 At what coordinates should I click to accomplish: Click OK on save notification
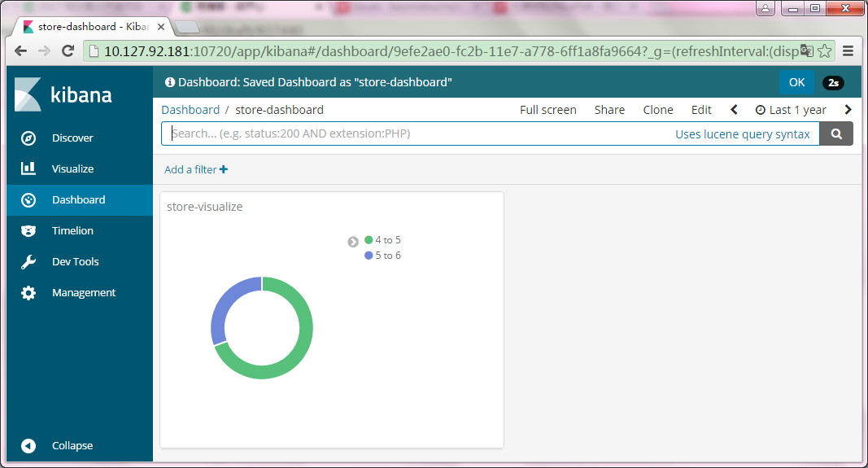click(x=796, y=82)
